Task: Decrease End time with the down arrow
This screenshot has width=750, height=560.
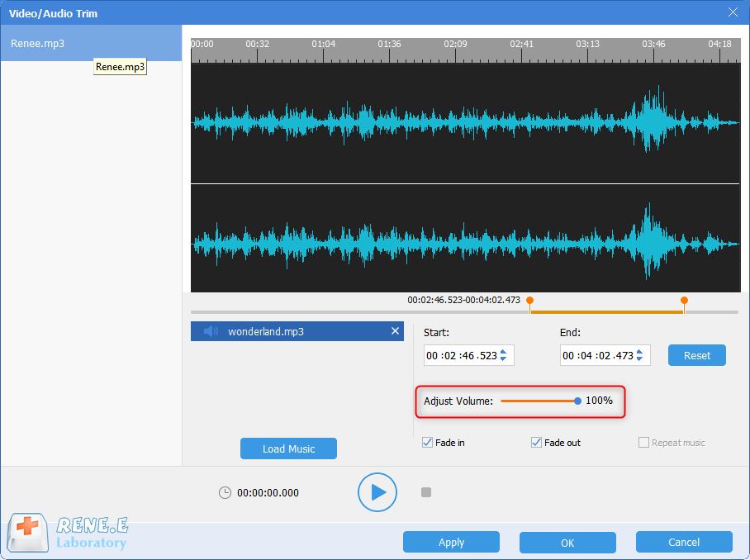Action: pyautogui.click(x=639, y=358)
